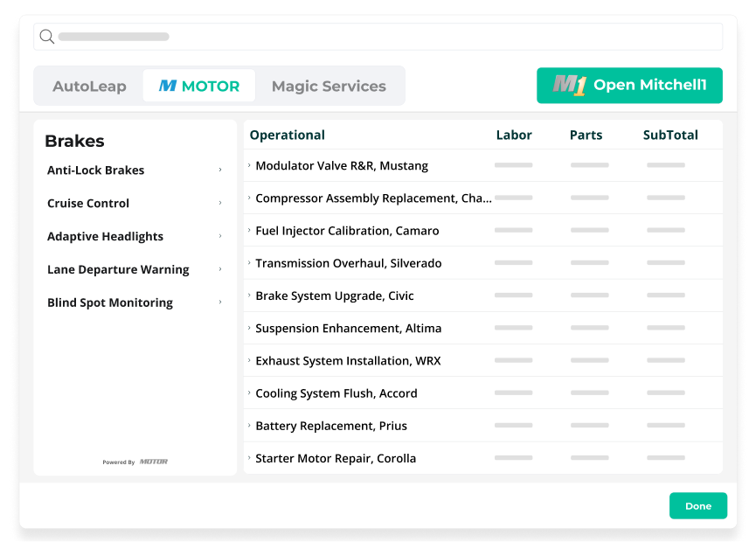Switch to the MOTOR tab
The image size is (756, 542).
point(199,86)
